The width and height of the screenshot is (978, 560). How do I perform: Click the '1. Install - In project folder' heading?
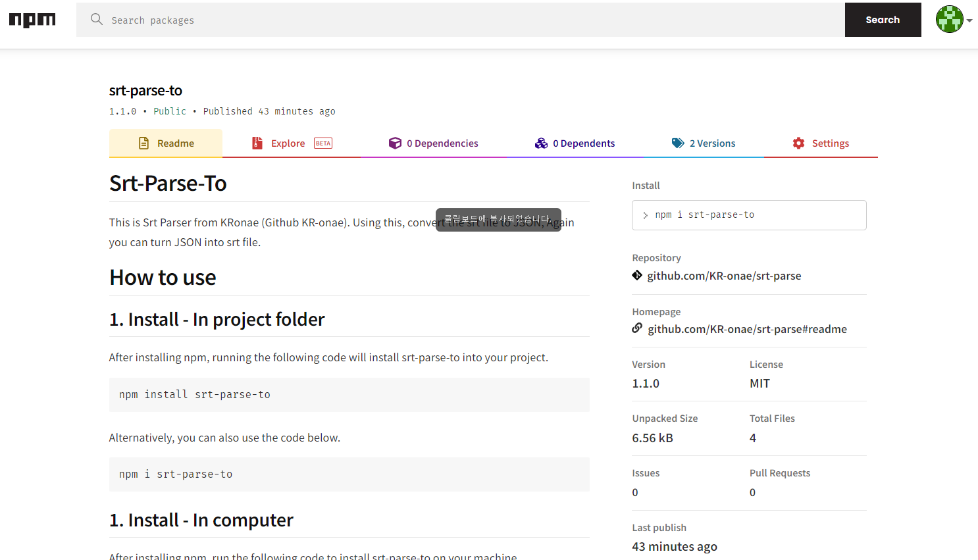pos(217,319)
